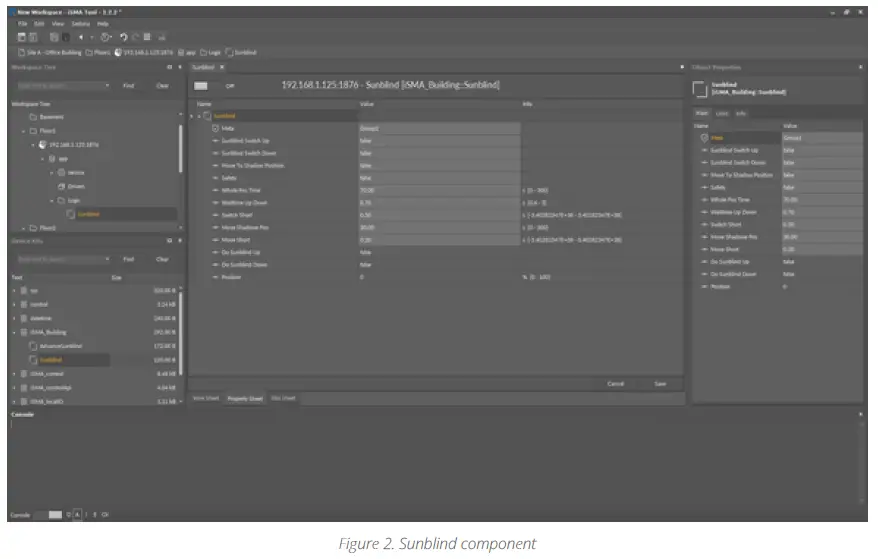Click the Basement folder icon in Workspace Tree

33,117
